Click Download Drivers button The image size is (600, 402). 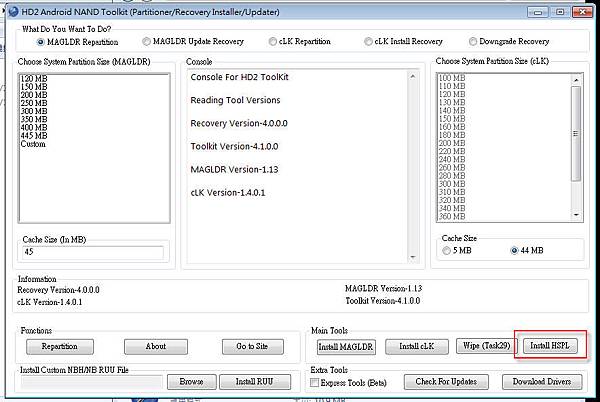tap(542, 382)
